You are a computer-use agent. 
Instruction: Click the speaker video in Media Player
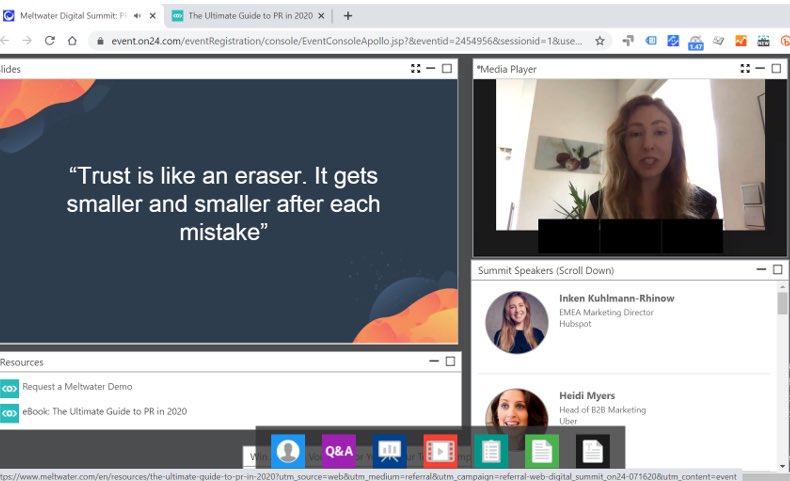630,155
